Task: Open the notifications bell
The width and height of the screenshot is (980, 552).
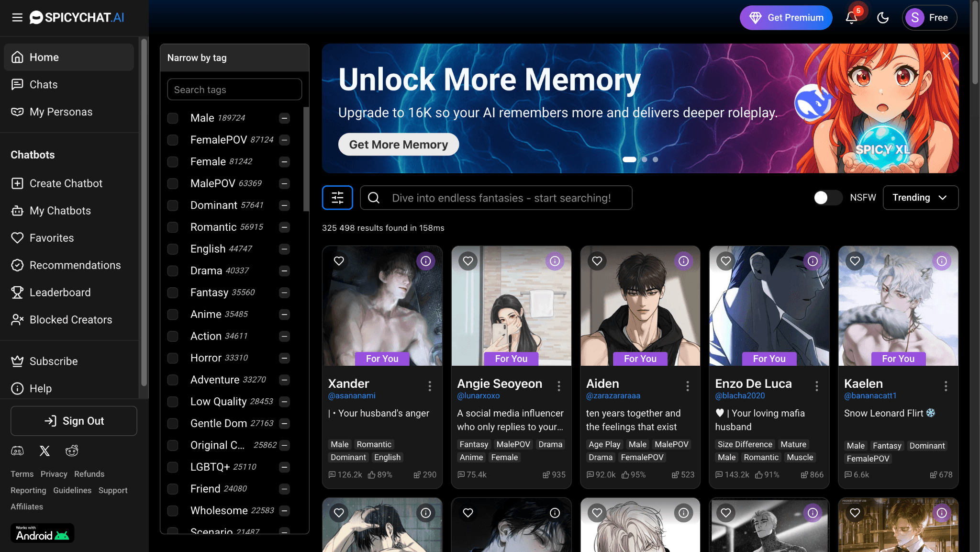Action: pyautogui.click(x=851, y=18)
